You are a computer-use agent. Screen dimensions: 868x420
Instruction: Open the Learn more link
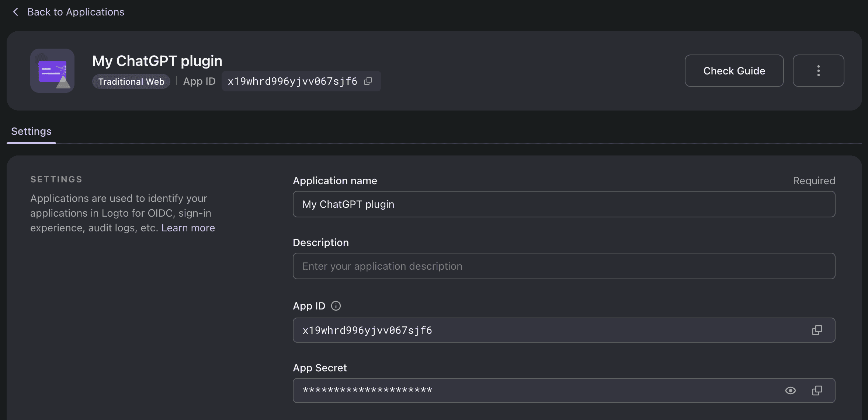188,228
